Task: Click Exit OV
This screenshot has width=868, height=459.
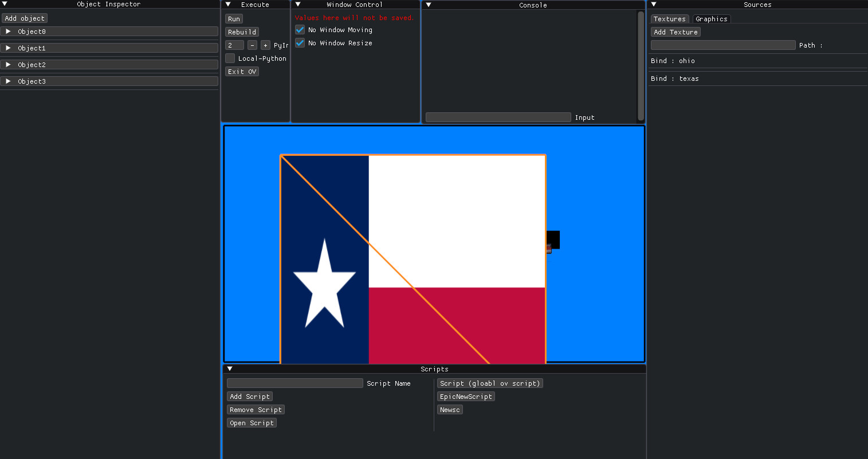Action: pyautogui.click(x=242, y=71)
